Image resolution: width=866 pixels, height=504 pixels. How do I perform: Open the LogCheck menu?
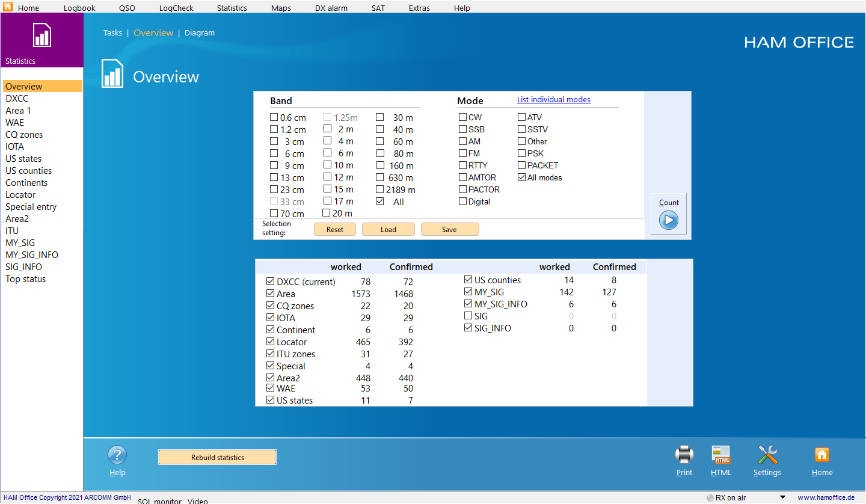(176, 8)
